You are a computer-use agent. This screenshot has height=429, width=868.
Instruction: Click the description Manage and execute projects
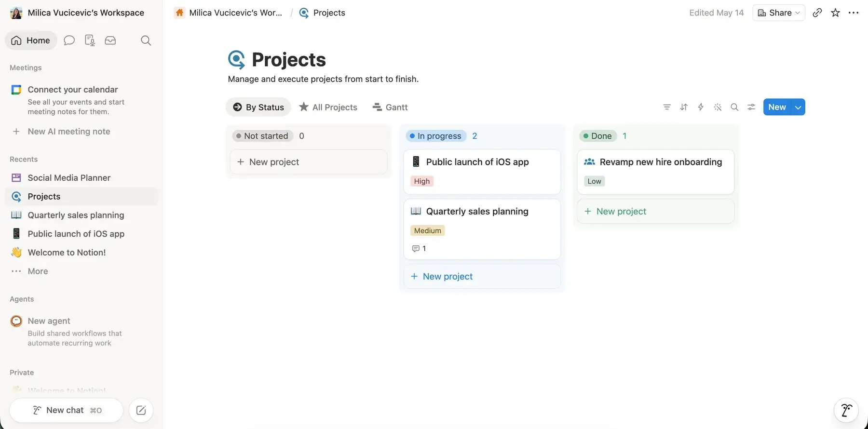[323, 79]
